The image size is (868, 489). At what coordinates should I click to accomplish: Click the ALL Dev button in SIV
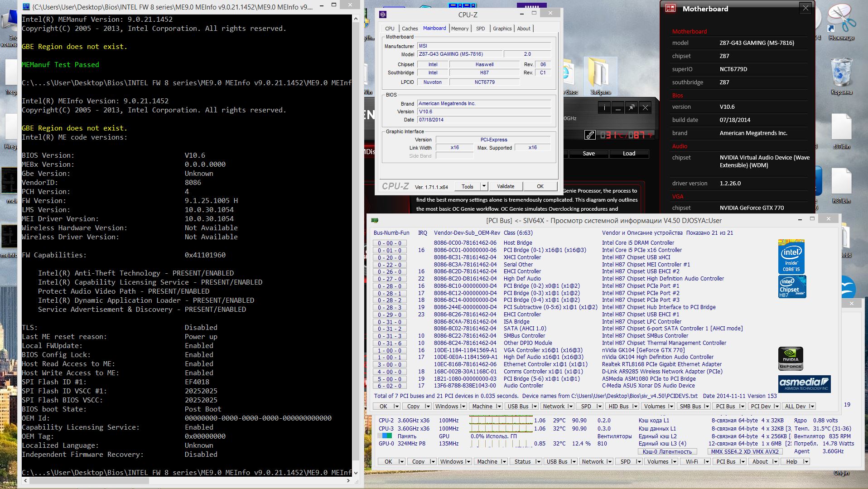coord(795,406)
